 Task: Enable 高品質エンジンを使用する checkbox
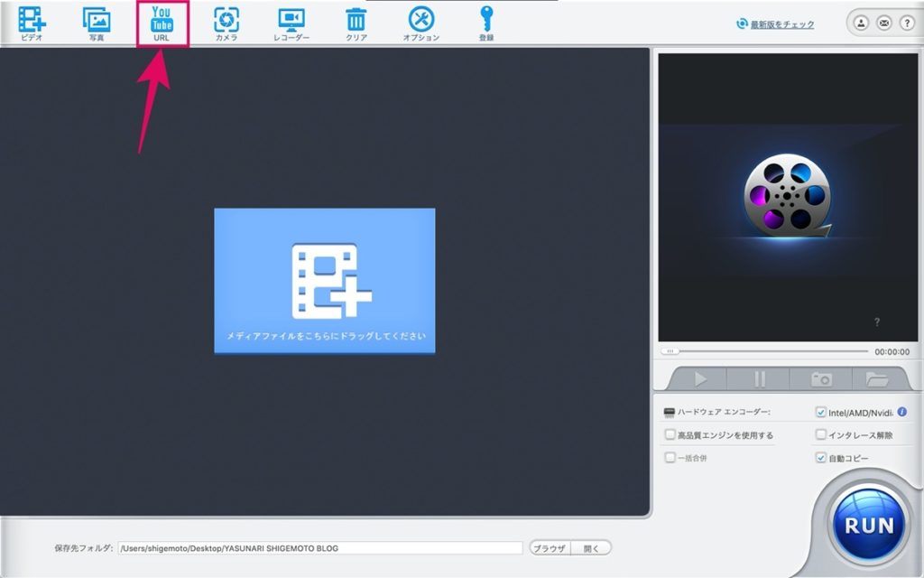(x=670, y=434)
